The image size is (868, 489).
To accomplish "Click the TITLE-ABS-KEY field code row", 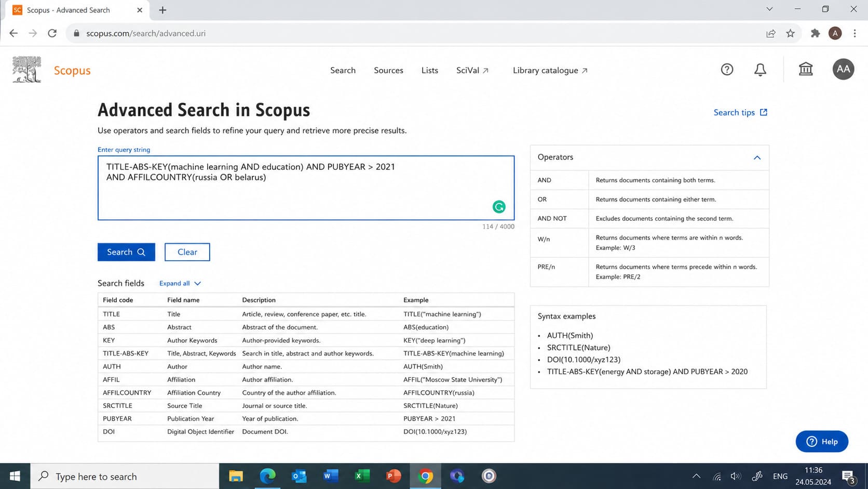I will (x=306, y=353).
